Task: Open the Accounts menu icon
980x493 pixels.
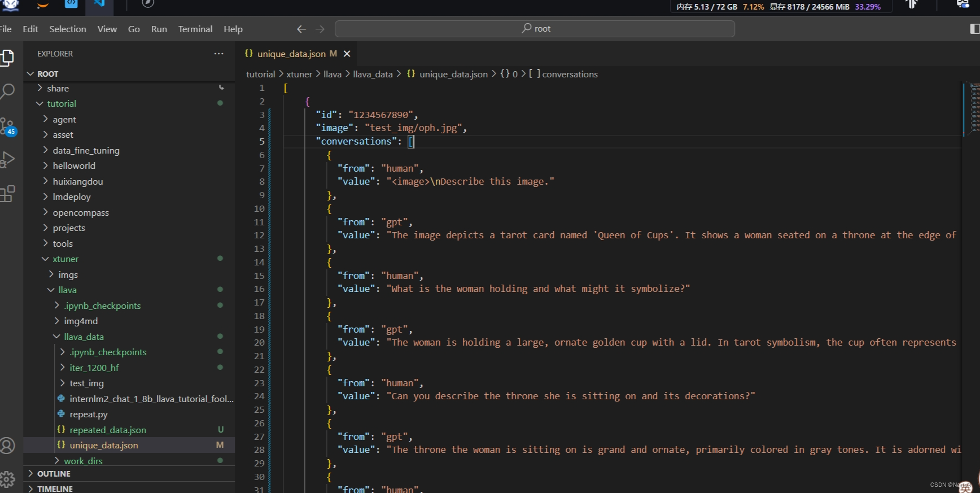Action: [7, 446]
